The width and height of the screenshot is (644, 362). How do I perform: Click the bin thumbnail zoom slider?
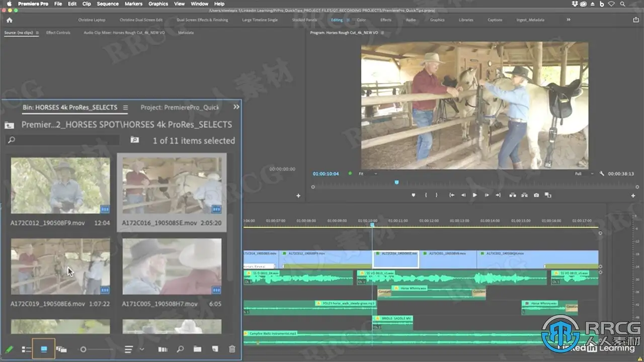[84, 349]
